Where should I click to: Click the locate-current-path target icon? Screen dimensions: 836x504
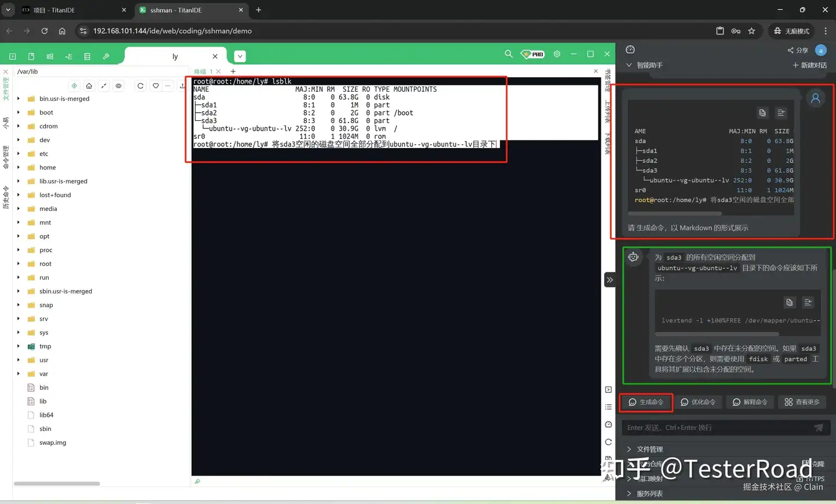coord(74,85)
